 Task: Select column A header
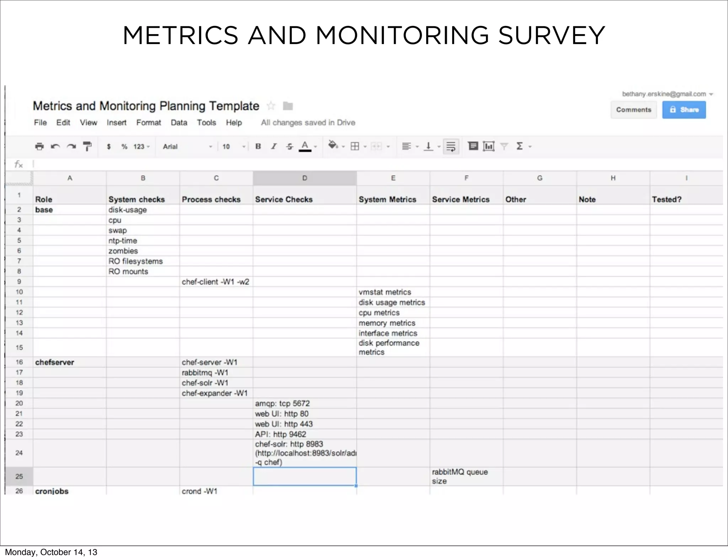(x=70, y=178)
